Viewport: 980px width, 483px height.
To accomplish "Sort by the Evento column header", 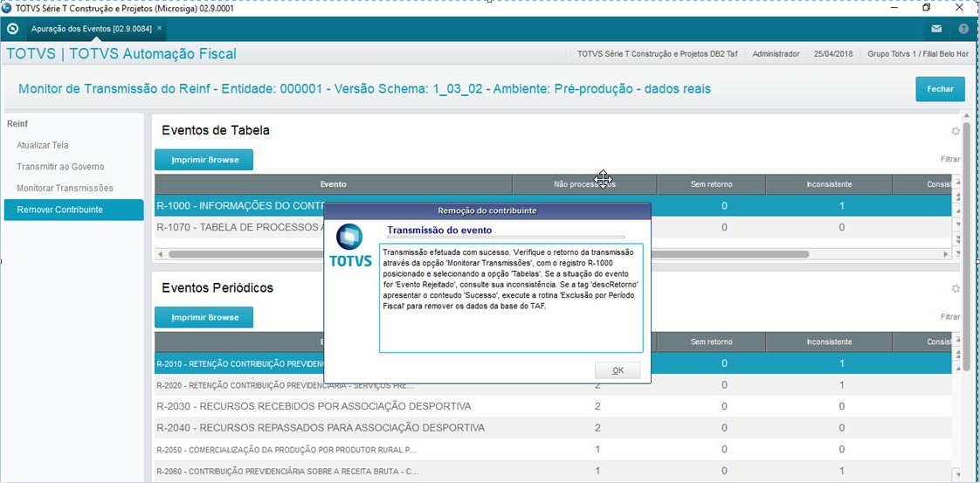I will (x=333, y=184).
